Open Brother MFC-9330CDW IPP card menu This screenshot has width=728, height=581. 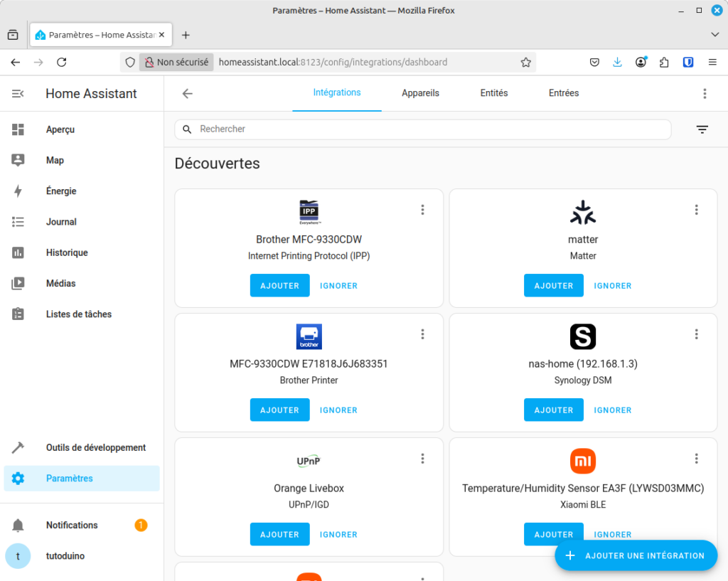point(422,210)
